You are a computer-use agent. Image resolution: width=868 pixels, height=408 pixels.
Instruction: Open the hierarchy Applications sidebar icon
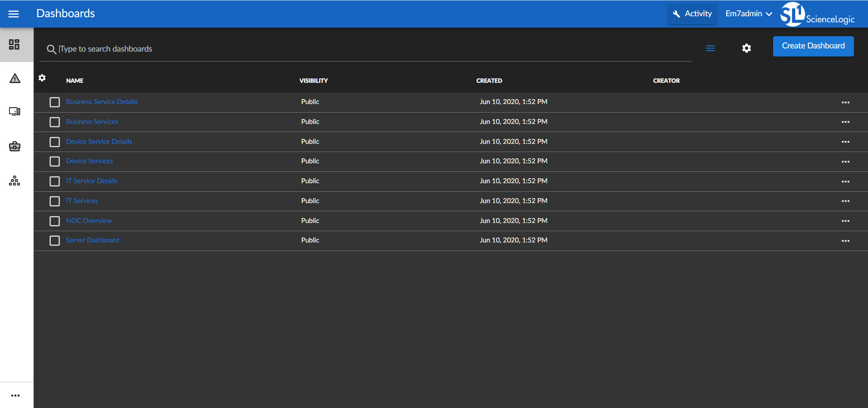(x=14, y=181)
